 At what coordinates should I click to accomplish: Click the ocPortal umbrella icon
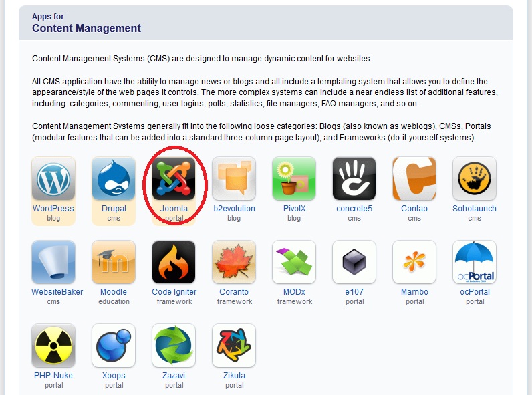[x=475, y=262]
